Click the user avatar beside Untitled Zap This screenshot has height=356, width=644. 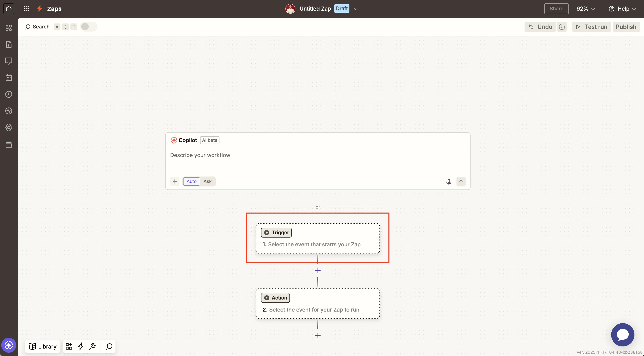pos(290,9)
